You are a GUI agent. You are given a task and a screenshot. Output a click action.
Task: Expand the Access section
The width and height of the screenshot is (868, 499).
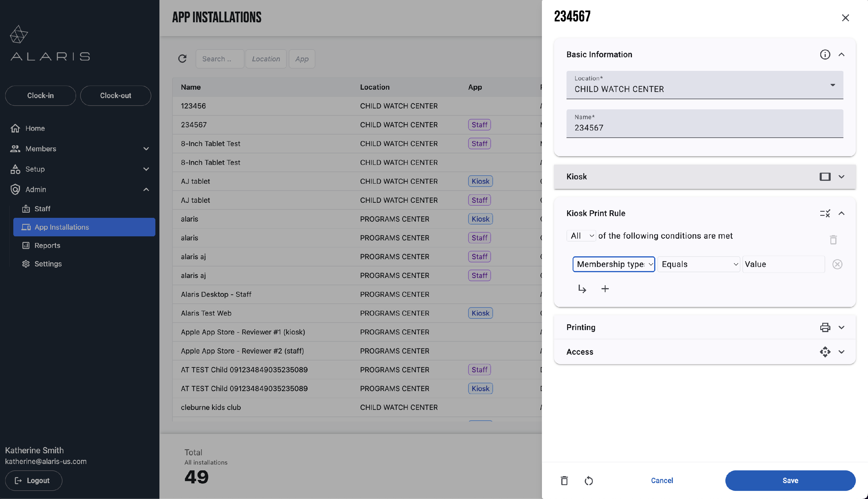pyautogui.click(x=841, y=352)
